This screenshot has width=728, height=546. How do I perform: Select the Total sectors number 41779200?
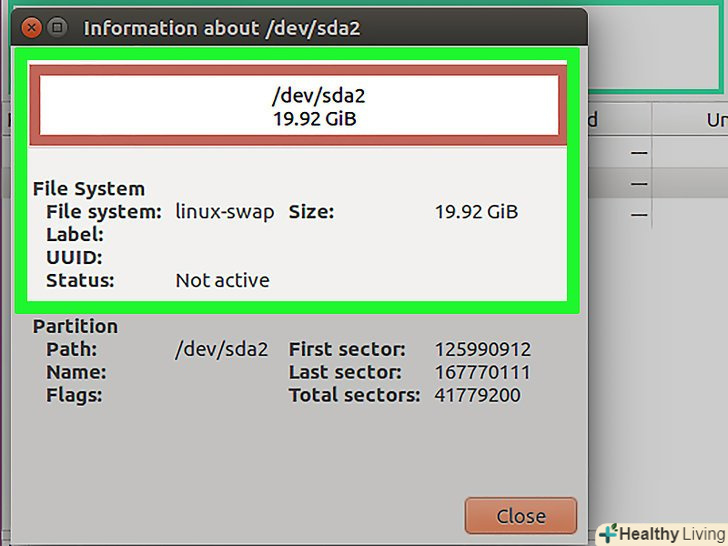coord(478,395)
